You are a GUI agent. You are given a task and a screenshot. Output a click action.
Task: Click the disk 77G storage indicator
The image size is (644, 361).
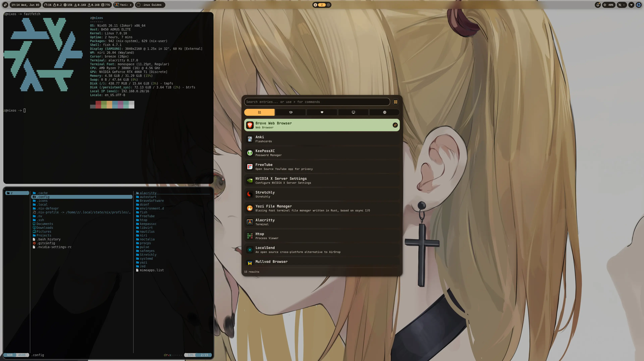[105, 5]
